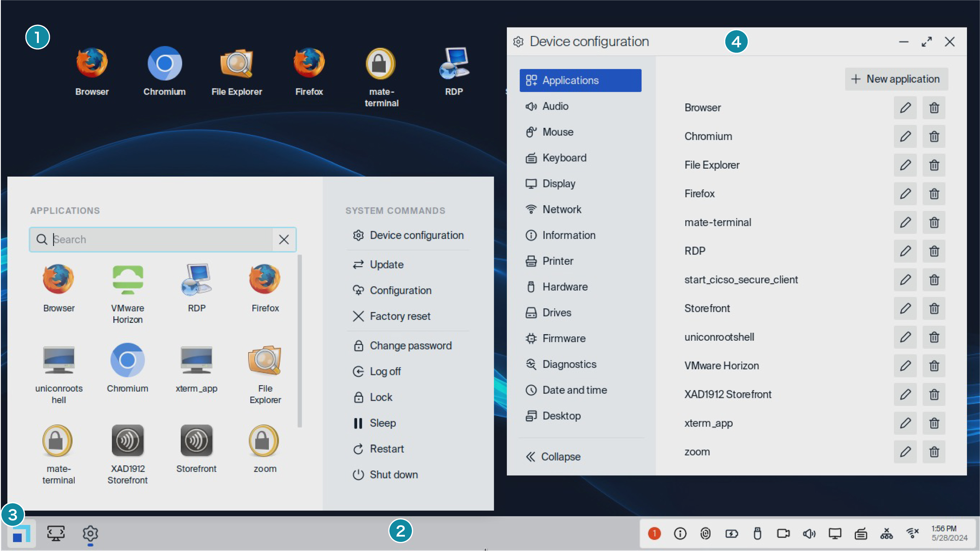
Task: Launch VMware Horizon from start menu
Action: 127,293
